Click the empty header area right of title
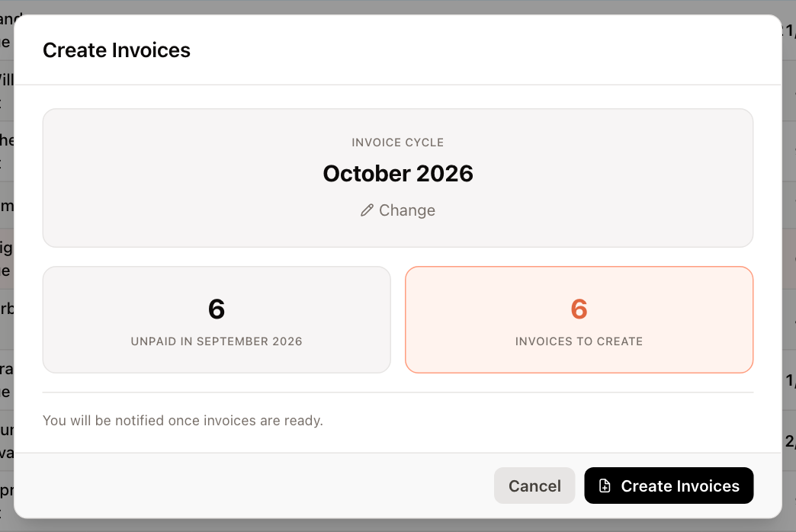The height and width of the screenshot is (532, 796). click(483, 50)
